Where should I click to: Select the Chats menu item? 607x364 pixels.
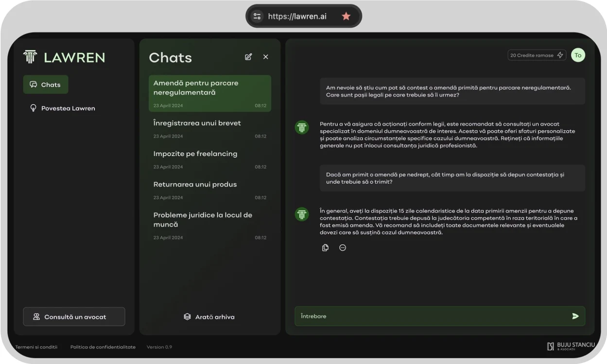[46, 84]
